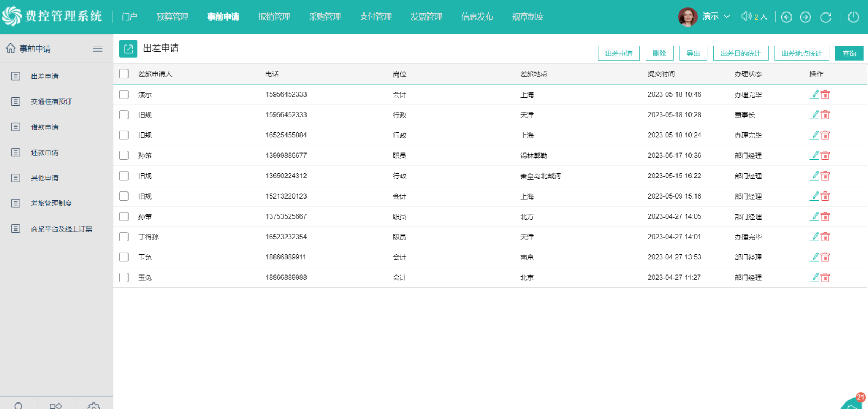Click the home icon beside 事前申请
Screen dimensions: 868x409
click(x=10, y=48)
